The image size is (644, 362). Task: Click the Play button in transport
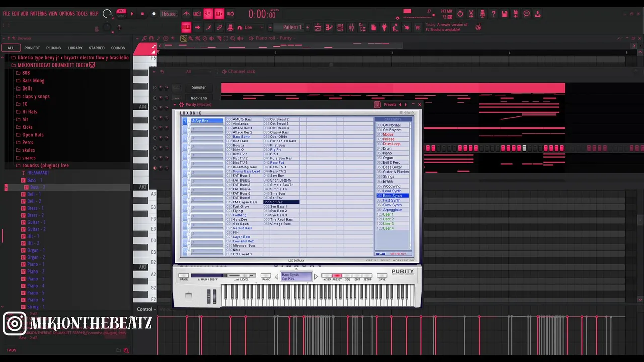tap(132, 14)
